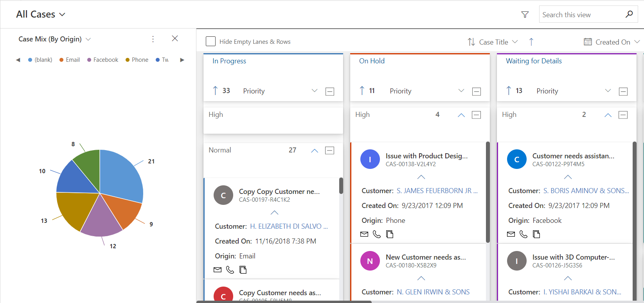
Task: Check Hide Empty Lanes & Rows box
Action: click(210, 41)
